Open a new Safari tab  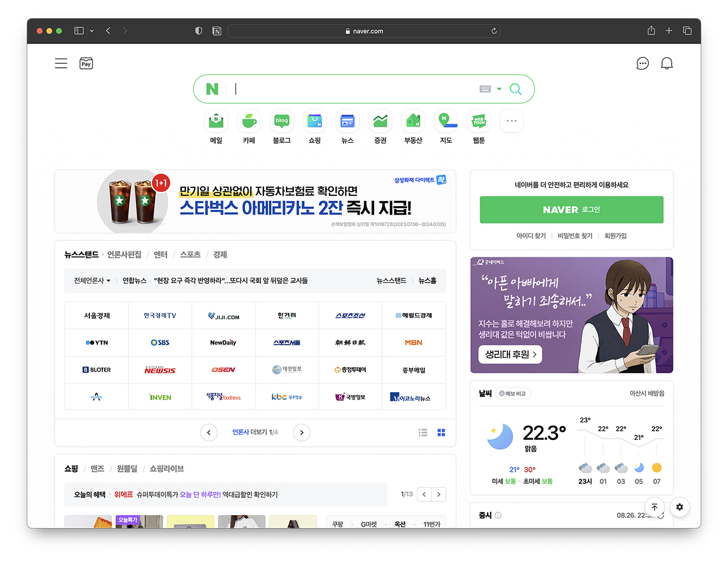tap(669, 31)
